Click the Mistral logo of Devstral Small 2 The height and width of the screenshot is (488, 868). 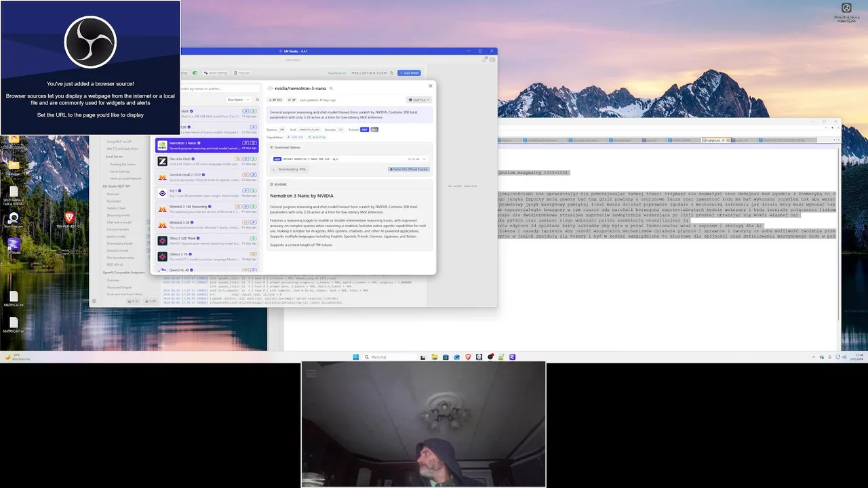click(163, 177)
